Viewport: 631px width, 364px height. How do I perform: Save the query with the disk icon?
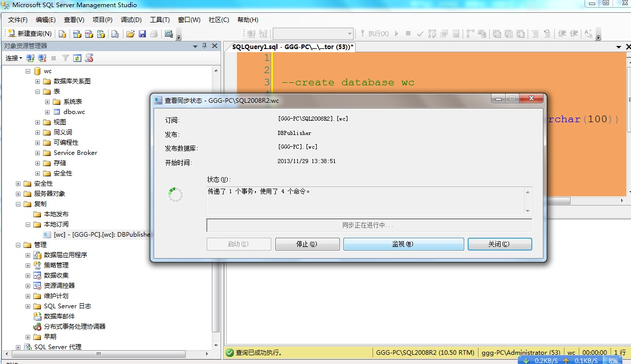[142, 34]
